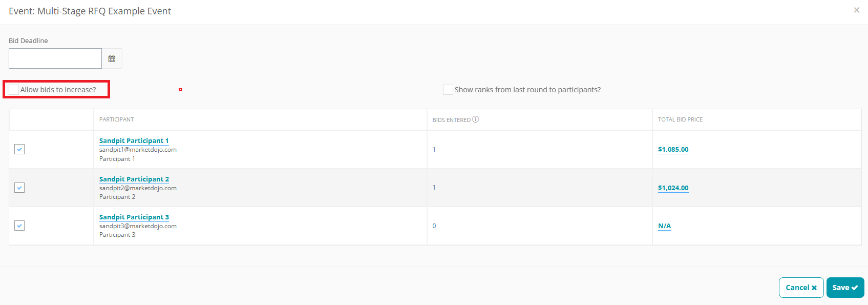Click in the Bid Deadline input field
Viewport: 868px width, 305px height.
point(55,58)
